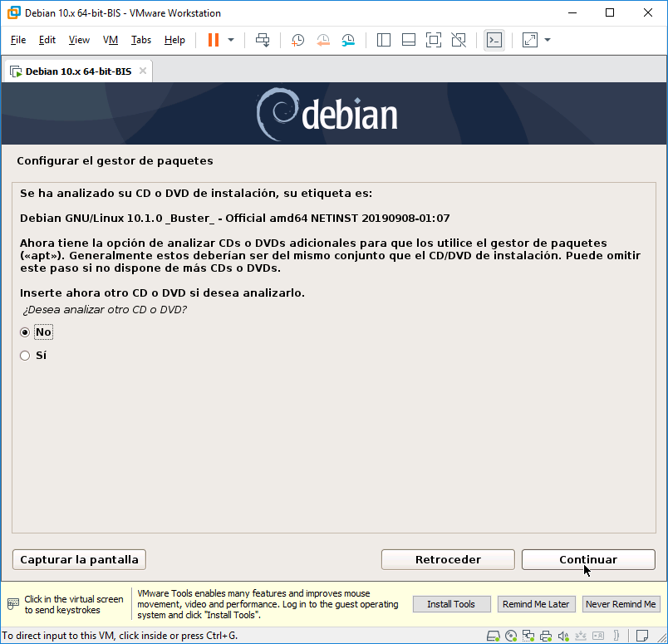Click the CD/DVD drive status icon
Image resolution: width=668 pixels, height=644 pixels.
pyautogui.click(x=511, y=636)
